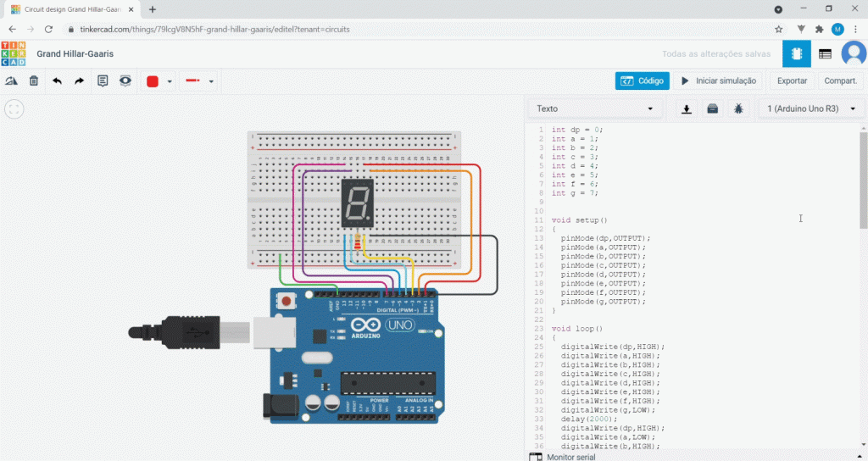Delete selection with the trash icon
The height and width of the screenshot is (461, 868).
point(34,81)
